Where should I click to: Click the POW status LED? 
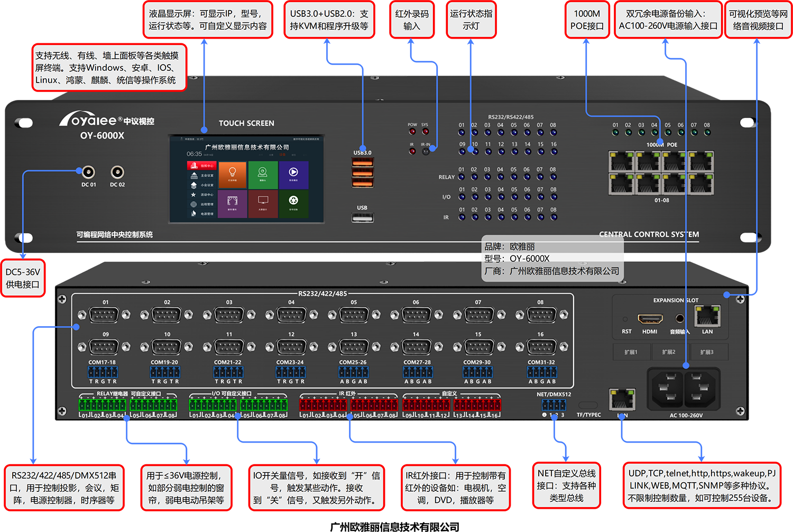coord(412,132)
